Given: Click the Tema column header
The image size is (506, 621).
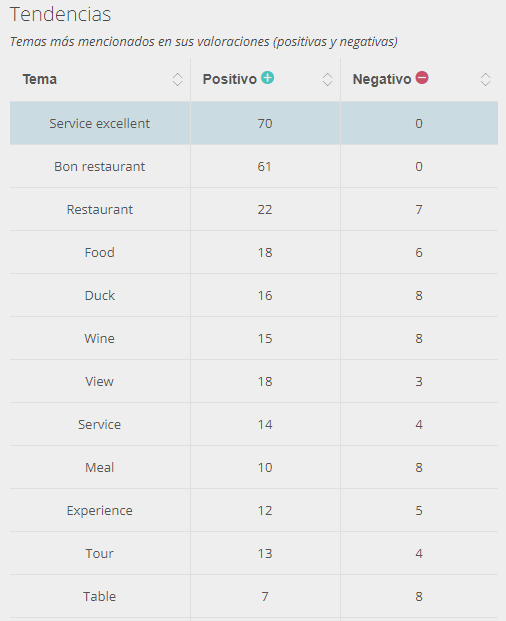Looking at the screenshot, I should pyautogui.click(x=40, y=79).
